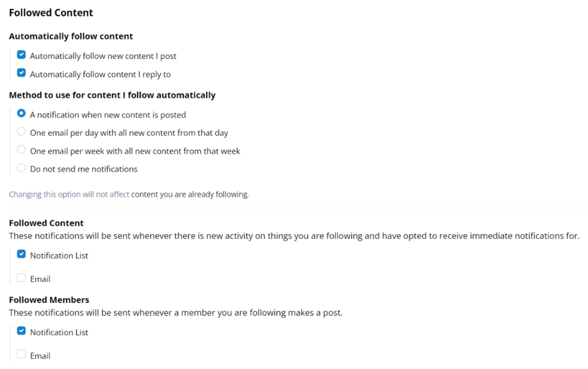Enable Email checkbox under Followed Members

[x=21, y=354]
